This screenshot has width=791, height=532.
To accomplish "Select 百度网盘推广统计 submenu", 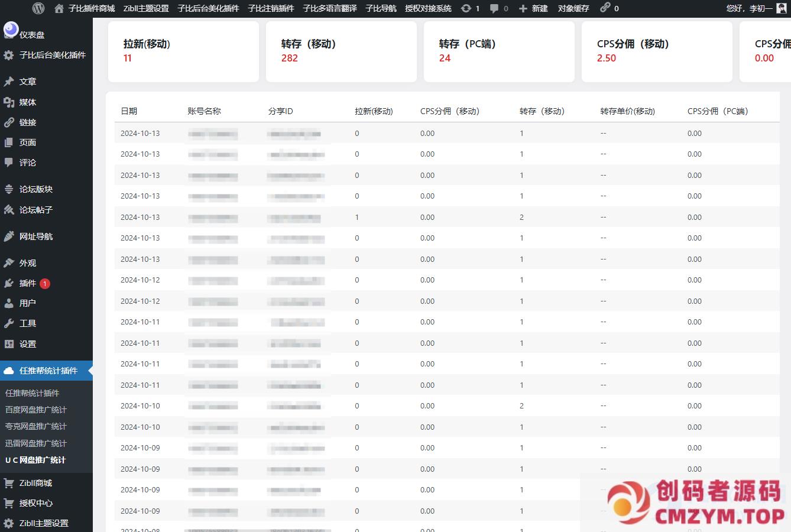I will click(x=36, y=410).
